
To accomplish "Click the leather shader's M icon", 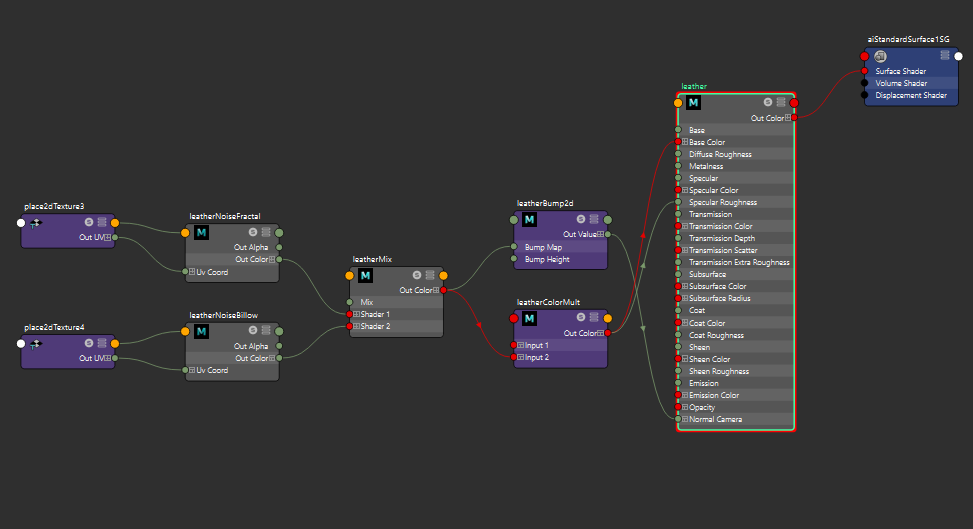I will (693, 102).
